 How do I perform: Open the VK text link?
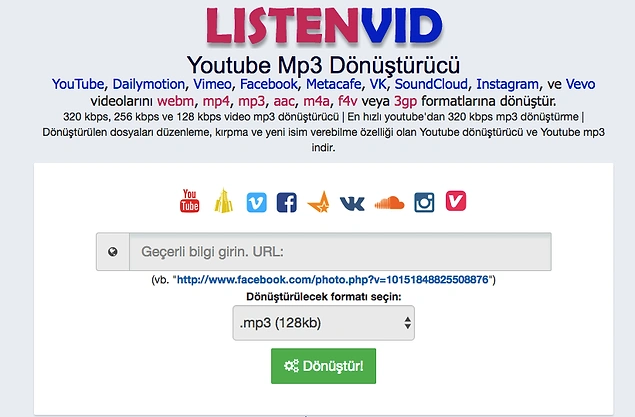378,84
